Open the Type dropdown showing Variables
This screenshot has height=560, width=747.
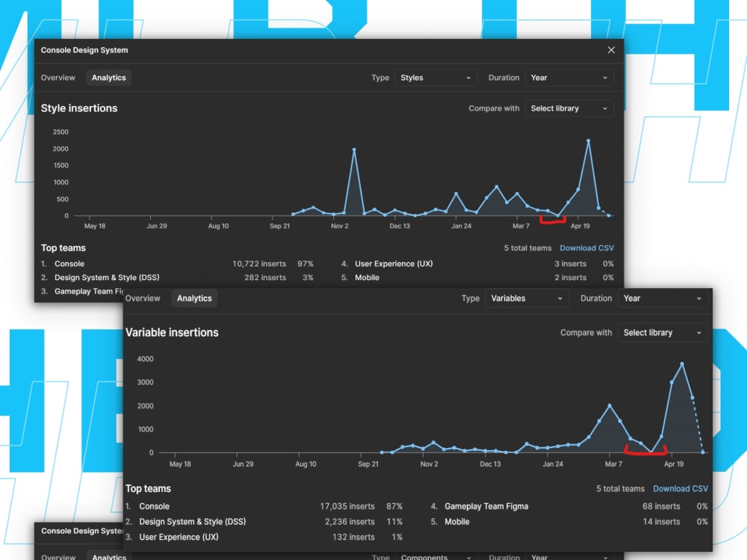[x=527, y=298]
